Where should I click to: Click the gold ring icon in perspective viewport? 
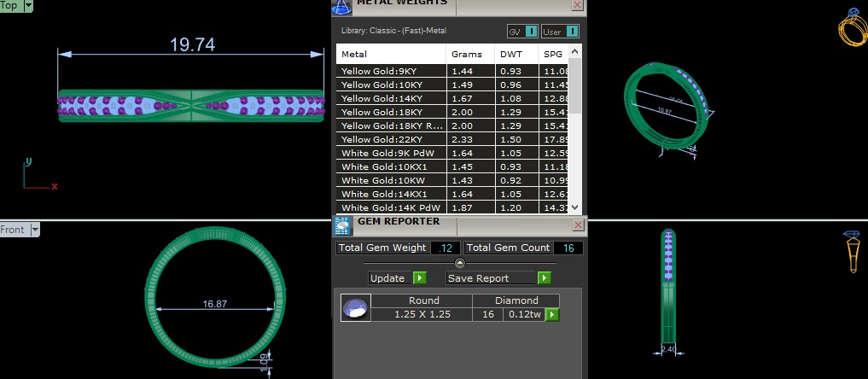click(x=853, y=27)
